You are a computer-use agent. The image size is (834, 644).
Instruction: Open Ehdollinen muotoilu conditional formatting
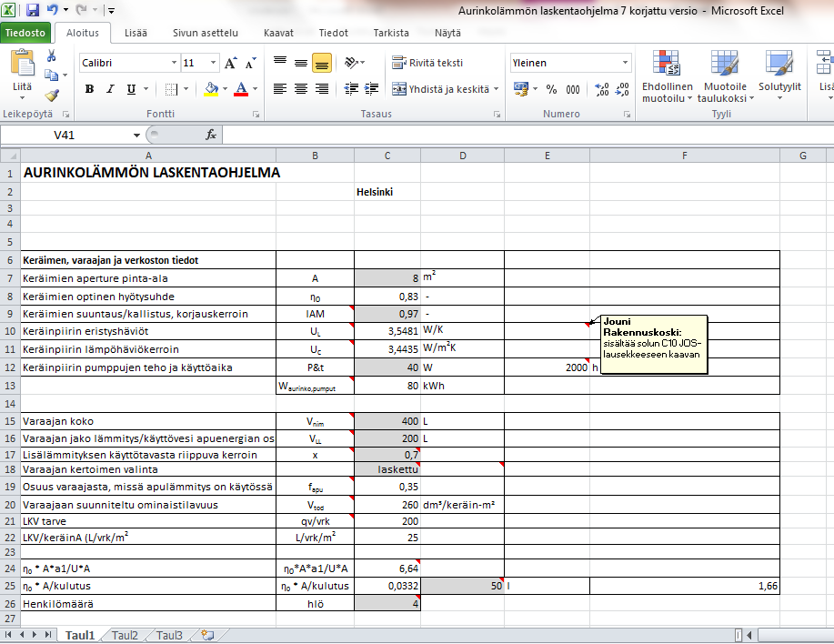coord(667,76)
